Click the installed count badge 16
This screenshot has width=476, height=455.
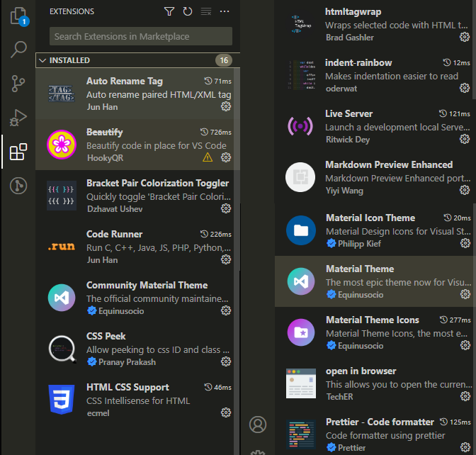click(x=224, y=60)
